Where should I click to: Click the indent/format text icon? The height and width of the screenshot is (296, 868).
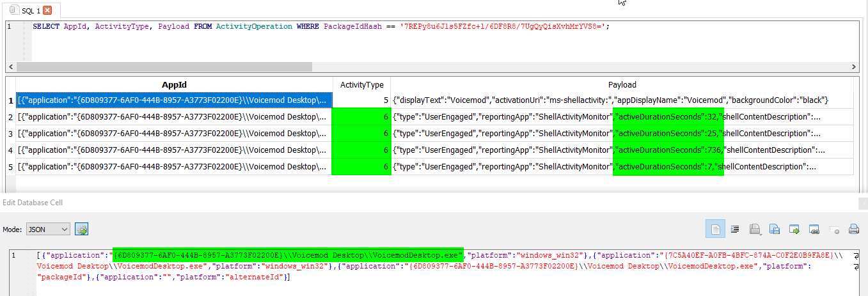[735, 229]
